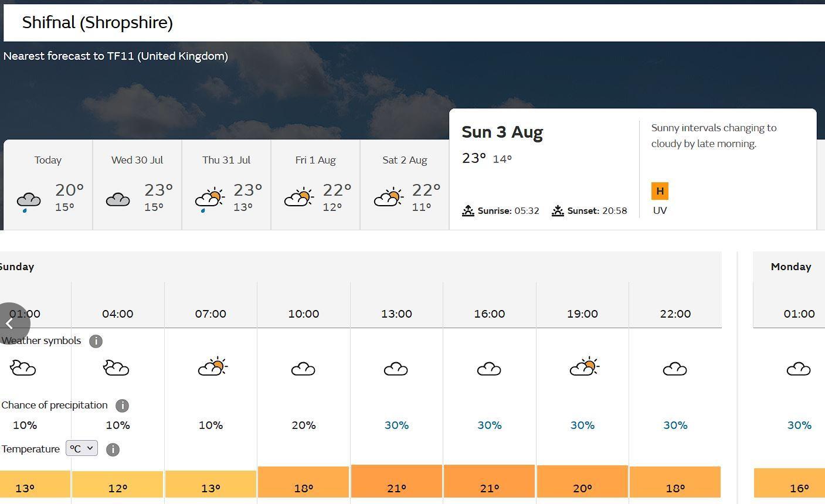
Task: Click the sunrise icon
Action: pyautogui.click(x=468, y=211)
